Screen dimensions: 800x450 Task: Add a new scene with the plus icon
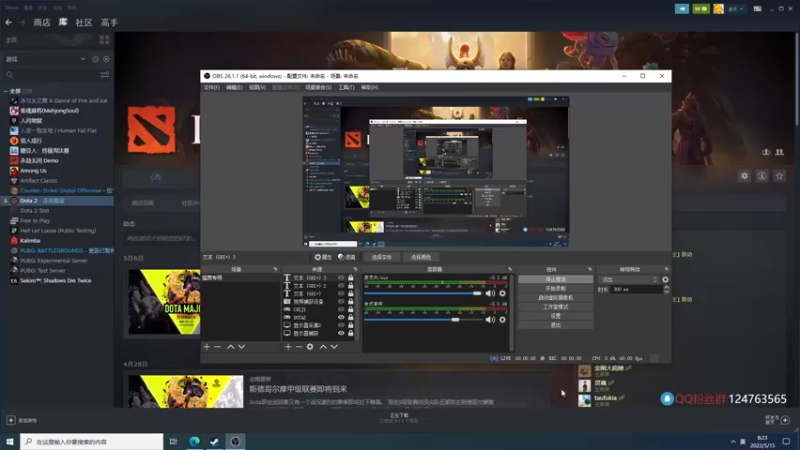pos(207,347)
